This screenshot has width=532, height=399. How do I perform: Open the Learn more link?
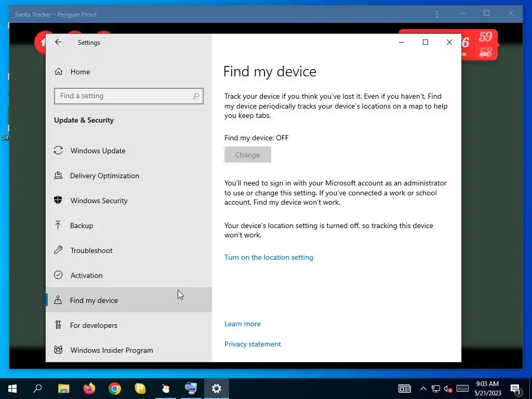tap(242, 324)
